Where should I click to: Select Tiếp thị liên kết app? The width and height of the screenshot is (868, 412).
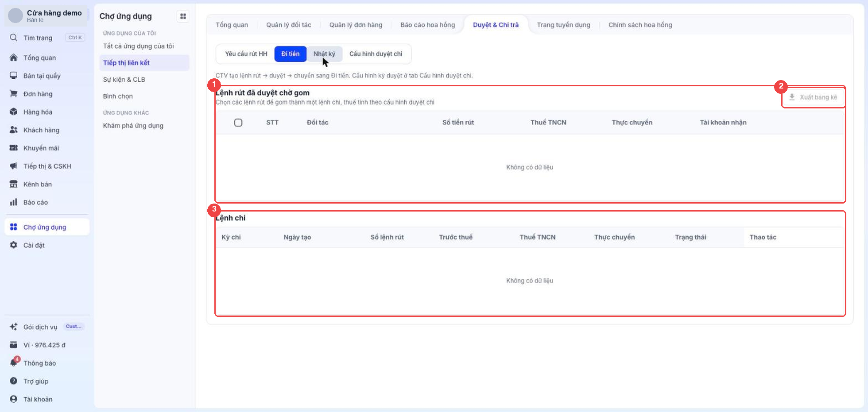[x=144, y=63]
